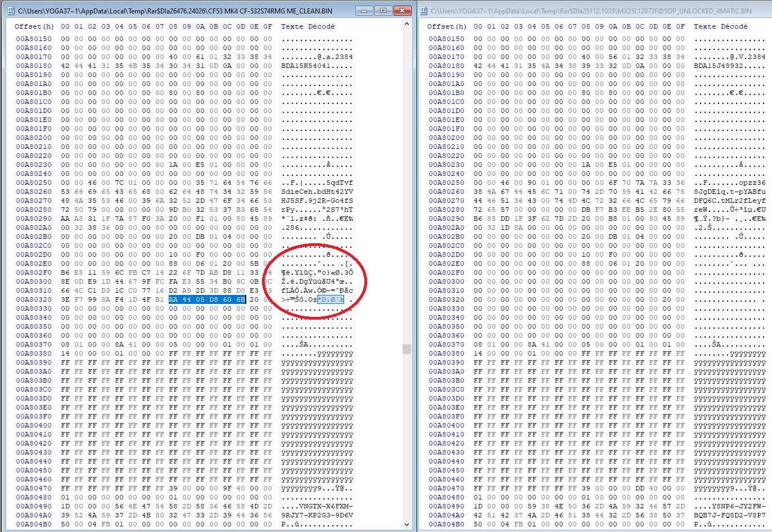Select offset 00A802F0 in the right window
The image size is (772, 532).
coord(446,272)
